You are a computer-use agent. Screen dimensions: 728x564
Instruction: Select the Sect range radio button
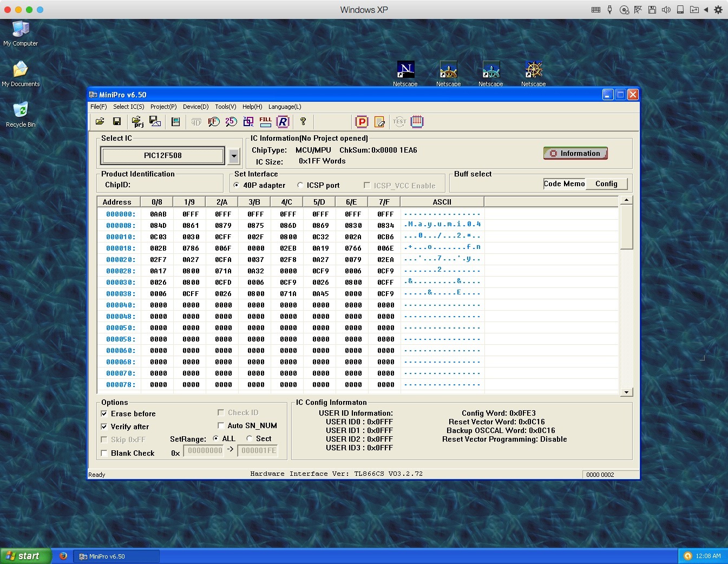coord(250,438)
